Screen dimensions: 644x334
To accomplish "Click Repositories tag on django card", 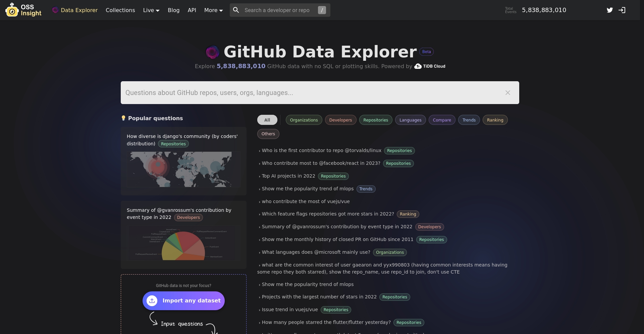I will pos(173,144).
